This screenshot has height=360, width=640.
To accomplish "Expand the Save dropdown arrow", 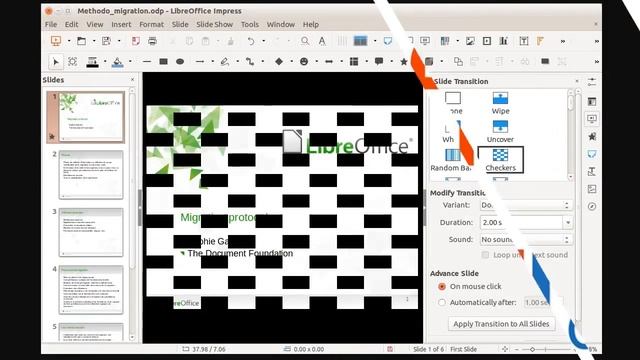I will (x=119, y=41).
